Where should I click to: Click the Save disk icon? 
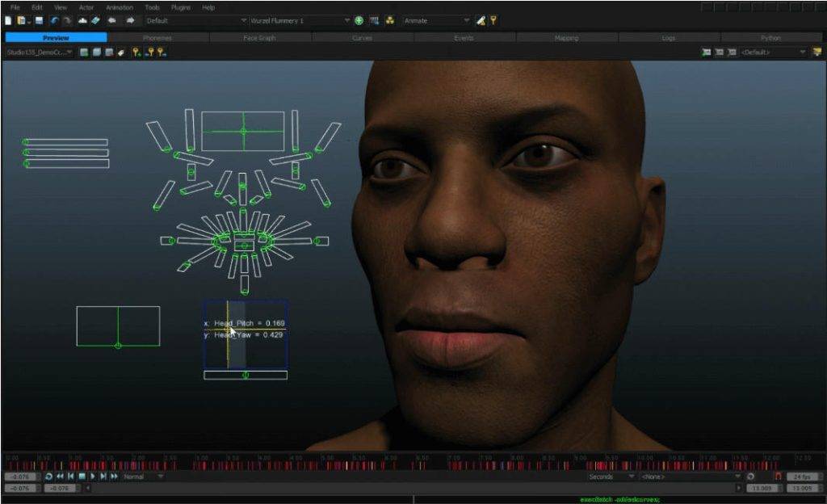[39, 20]
